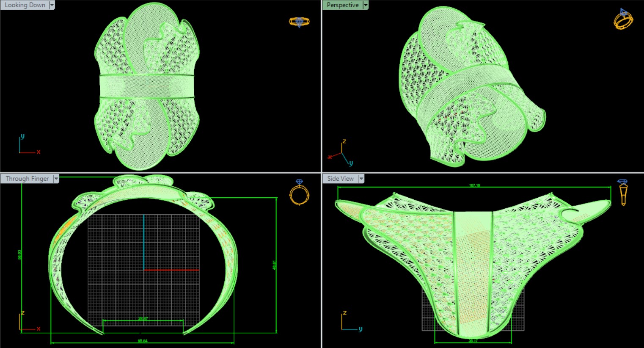Click the XYZ axis gizmo in Perspective view

tap(341, 153)
